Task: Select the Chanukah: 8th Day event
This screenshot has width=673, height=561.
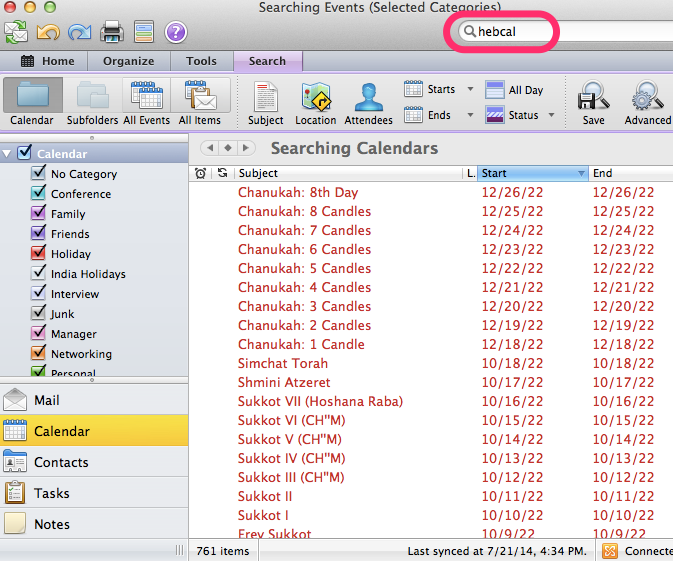Action: (x=431, y=192)
